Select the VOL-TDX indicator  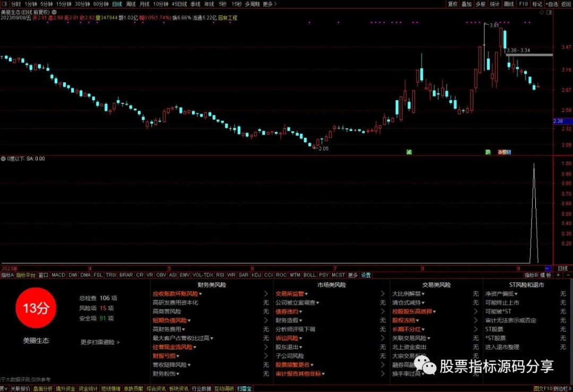(x=203, y=275)
